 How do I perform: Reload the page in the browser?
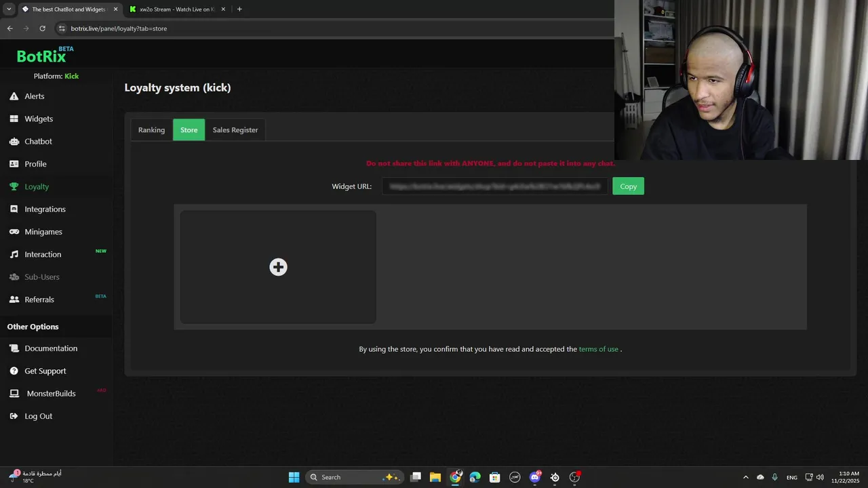tap(42, 28)
